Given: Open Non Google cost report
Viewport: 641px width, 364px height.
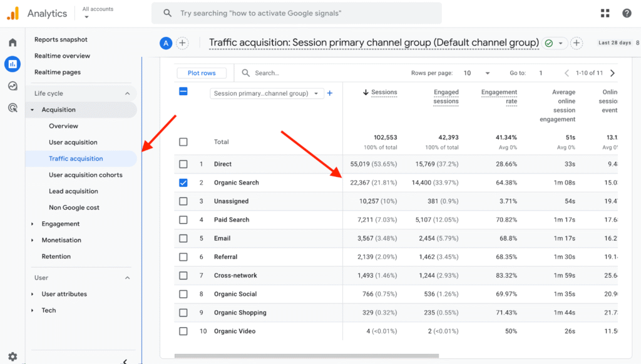Looking at the screenshot, I should pyautogui.click(x=74, y=208).
